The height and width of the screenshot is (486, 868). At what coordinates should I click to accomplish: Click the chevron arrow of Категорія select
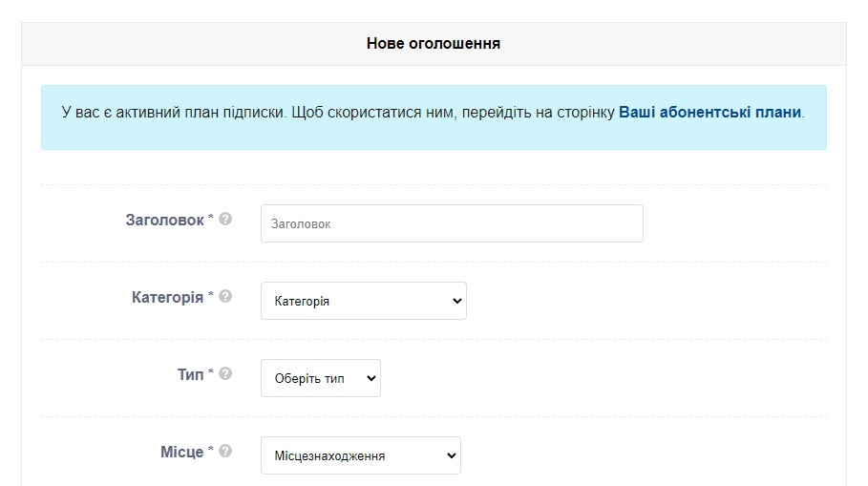456,301
